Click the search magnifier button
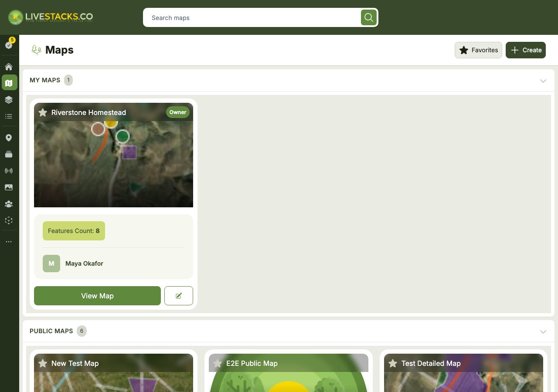558x392 pixels. [368, 17]
